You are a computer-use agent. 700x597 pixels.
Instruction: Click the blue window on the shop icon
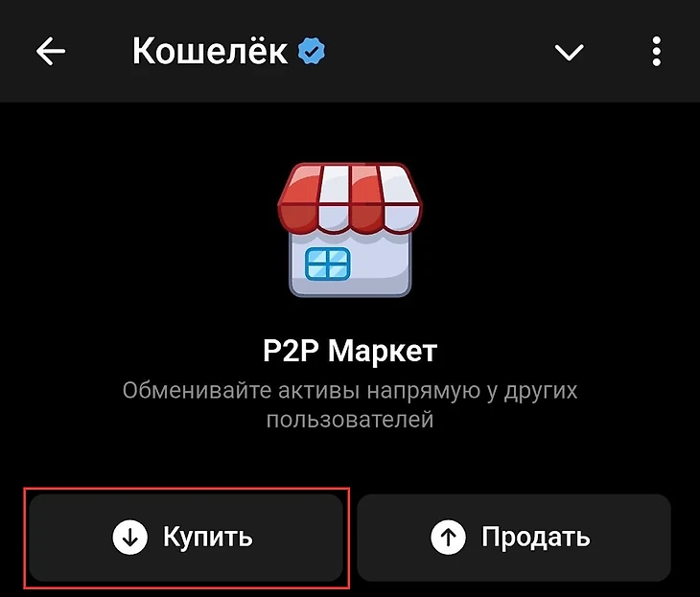tap(327, 264)
